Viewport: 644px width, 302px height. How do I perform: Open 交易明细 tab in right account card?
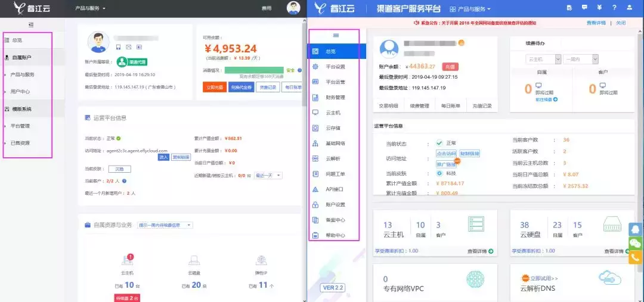[388, 105]
